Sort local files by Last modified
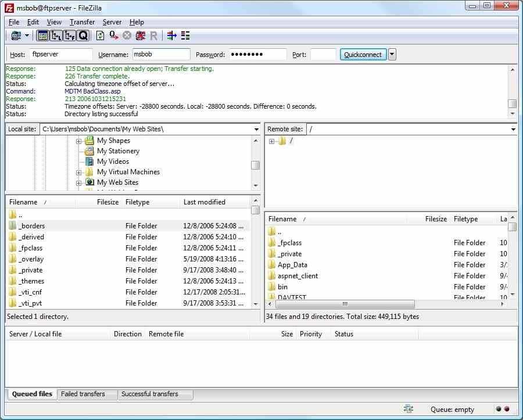The height and width of the screenshot is (420, 523). click(215, 202)
